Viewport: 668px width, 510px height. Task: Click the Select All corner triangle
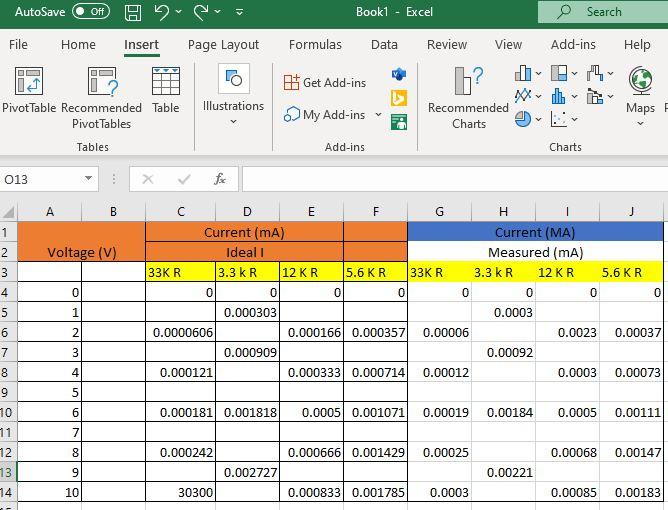pyautogui.click(x=9, y=212)
